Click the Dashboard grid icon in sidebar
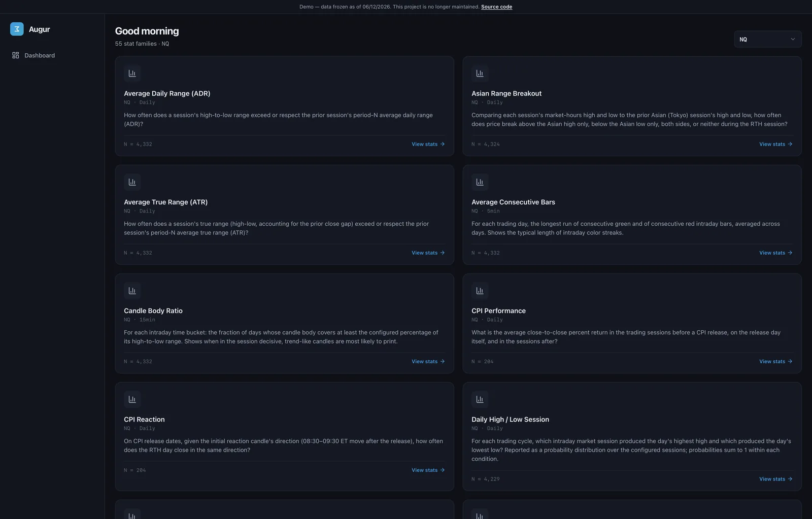The width and height of the screenshot is (812, 519). click(16, 55)
